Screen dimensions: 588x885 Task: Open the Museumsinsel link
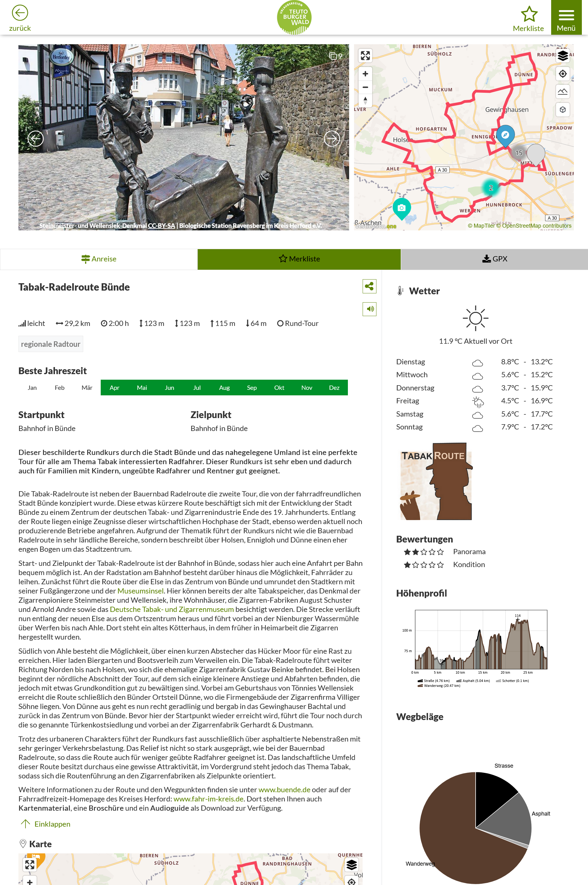click(141, 591)
